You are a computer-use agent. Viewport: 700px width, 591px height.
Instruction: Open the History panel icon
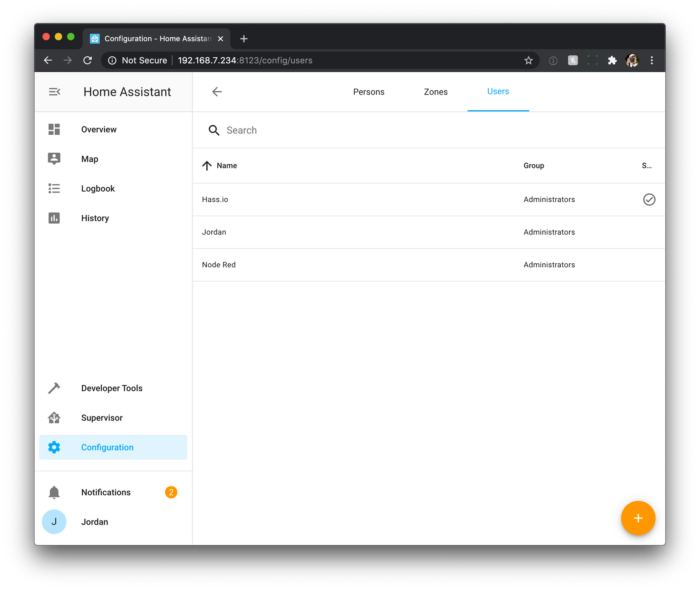(x=54, y=218)
